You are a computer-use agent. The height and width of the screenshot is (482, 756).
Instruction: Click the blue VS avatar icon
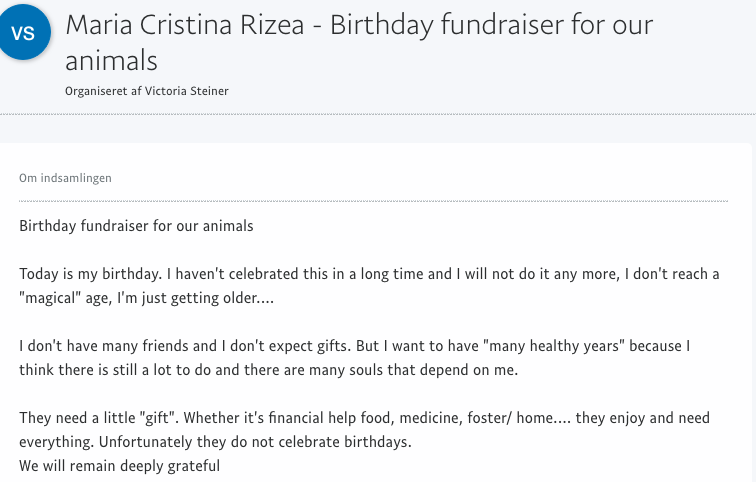coord(23,32)
